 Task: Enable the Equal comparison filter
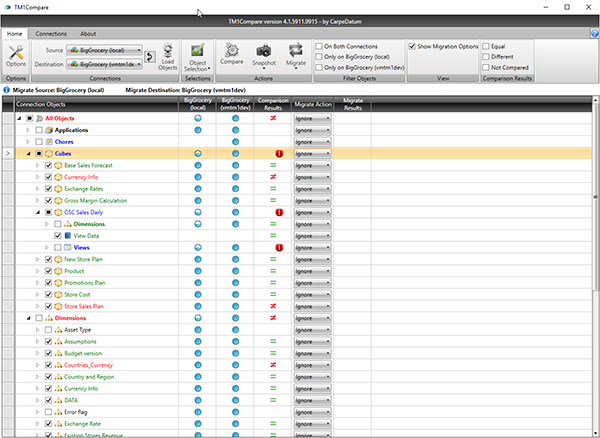[x=486, y=46]
